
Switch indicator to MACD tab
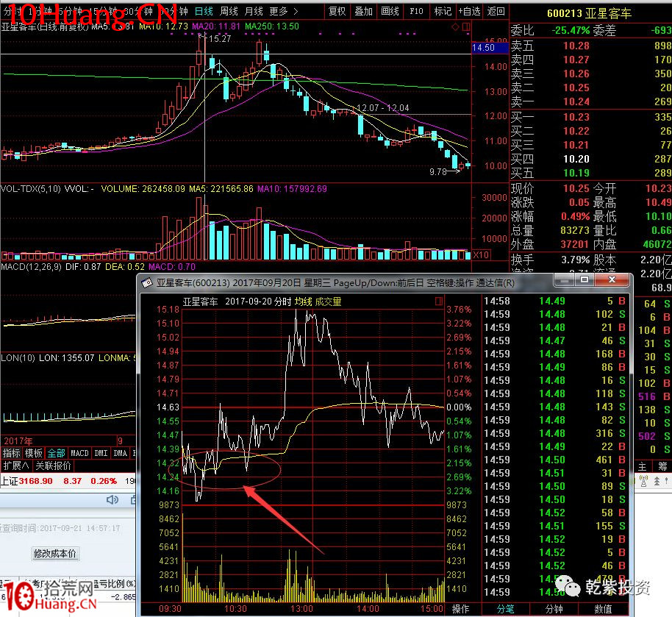pyautogui.click(x=79, y=453)
